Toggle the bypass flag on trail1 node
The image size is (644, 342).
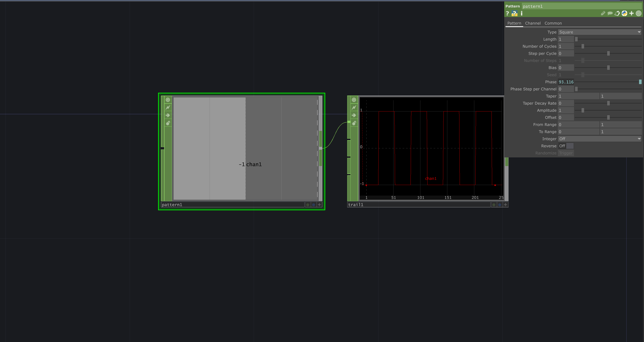point(354,107)
